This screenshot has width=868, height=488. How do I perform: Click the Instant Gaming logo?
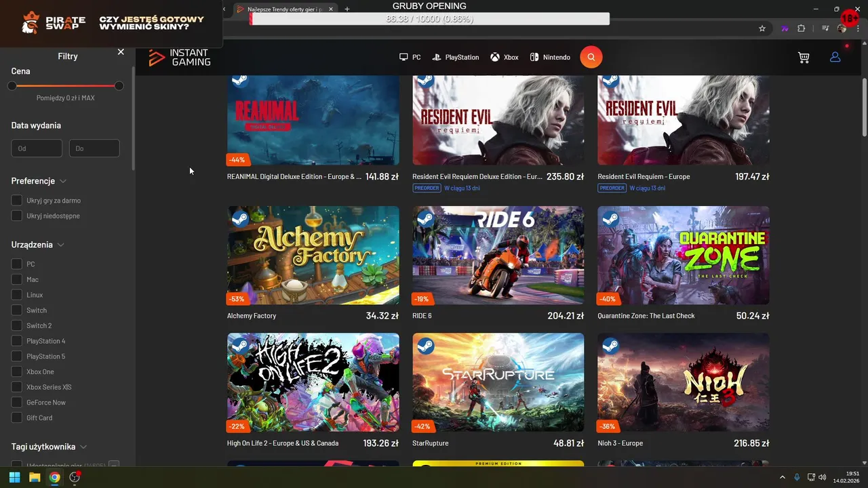pos(180,58)
